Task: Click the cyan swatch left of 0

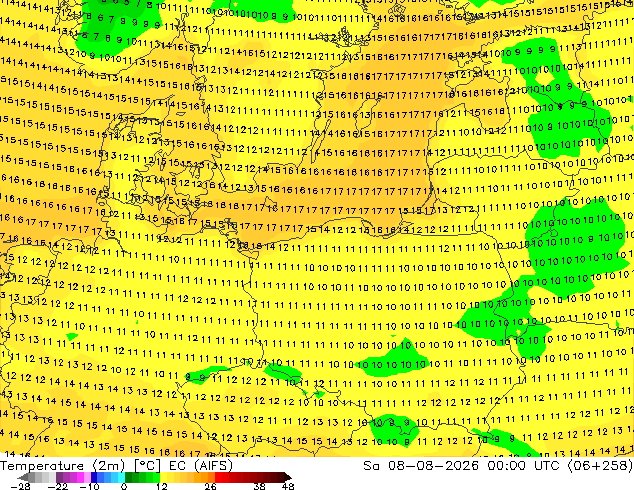Action: [121, 477]
